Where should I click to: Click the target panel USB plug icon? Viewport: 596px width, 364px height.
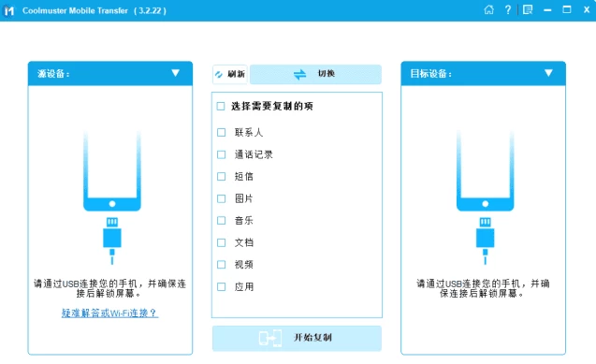pyautogui.click(x=485, y=240)
